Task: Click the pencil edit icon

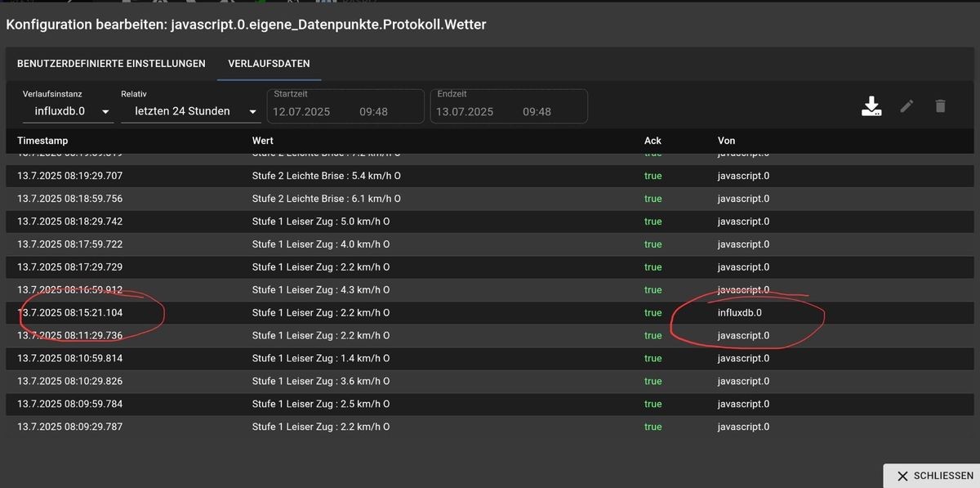Action: tap(906, 106)
